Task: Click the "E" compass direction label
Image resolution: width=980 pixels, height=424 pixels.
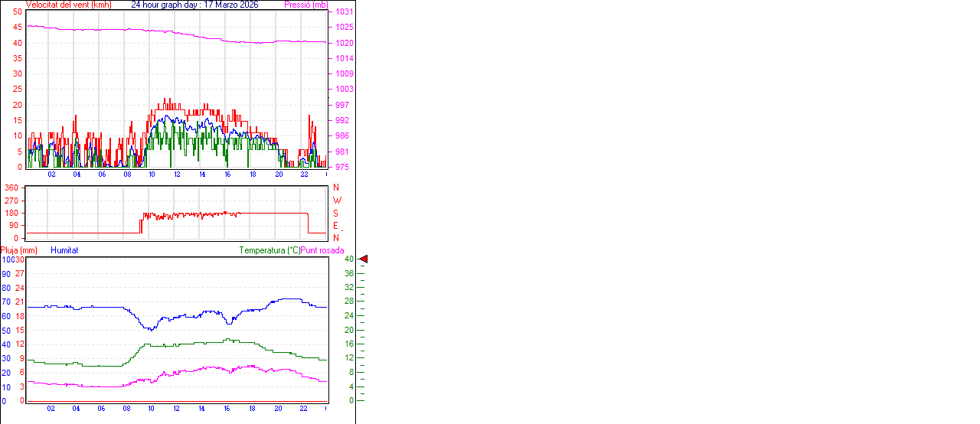Action: [335, 226]
